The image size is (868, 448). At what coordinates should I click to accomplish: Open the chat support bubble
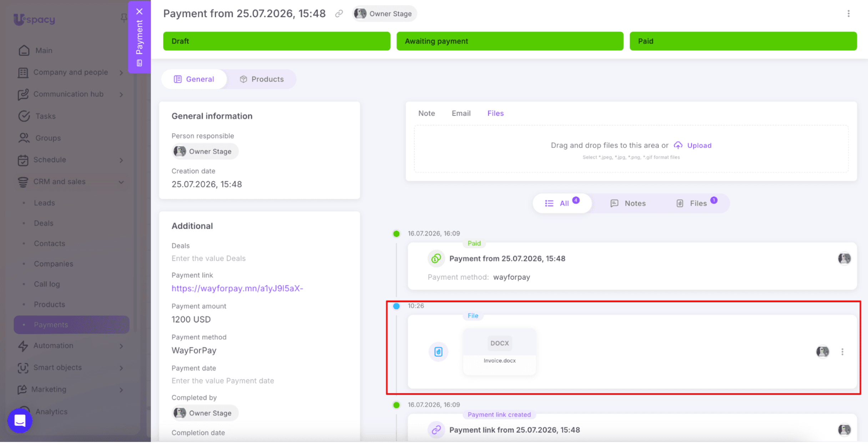click(x=20, y=420)
